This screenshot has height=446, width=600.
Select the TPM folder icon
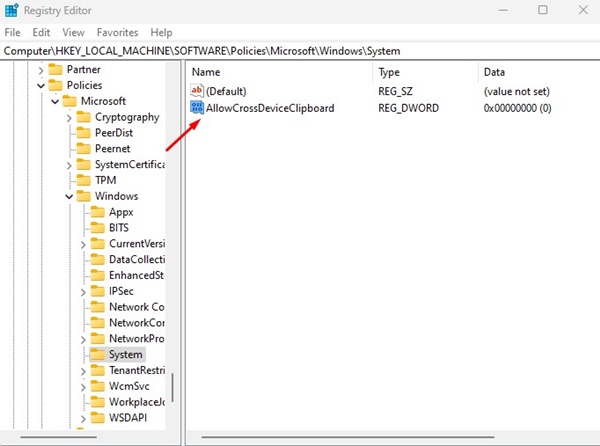pos(83,180)
